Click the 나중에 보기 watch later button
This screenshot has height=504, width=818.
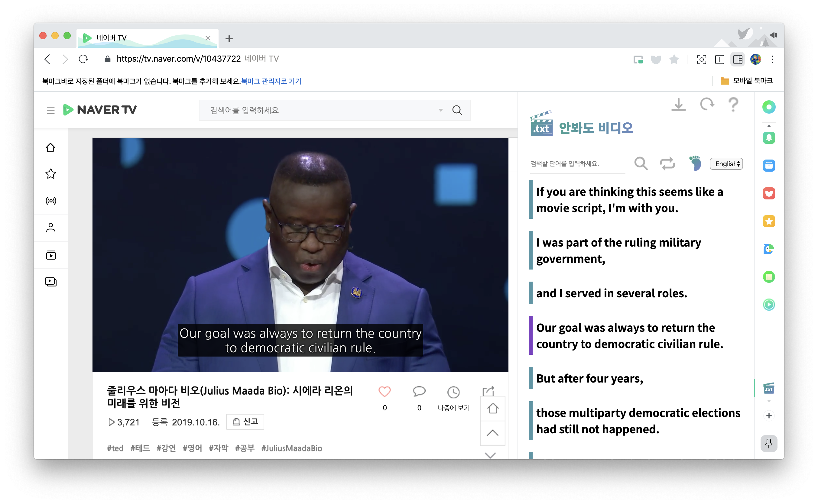coord(453,398)
